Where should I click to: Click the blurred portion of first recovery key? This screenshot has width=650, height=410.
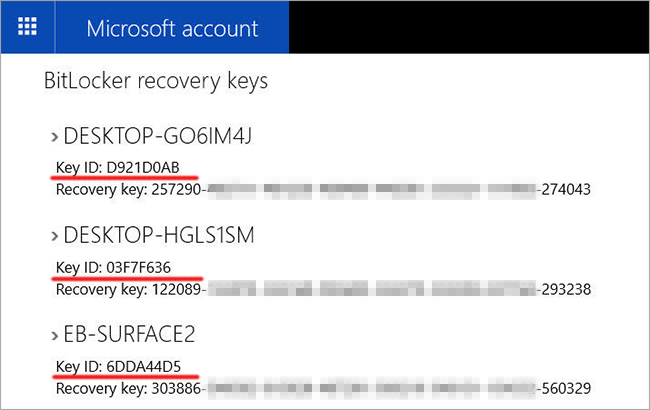[372, 189]
